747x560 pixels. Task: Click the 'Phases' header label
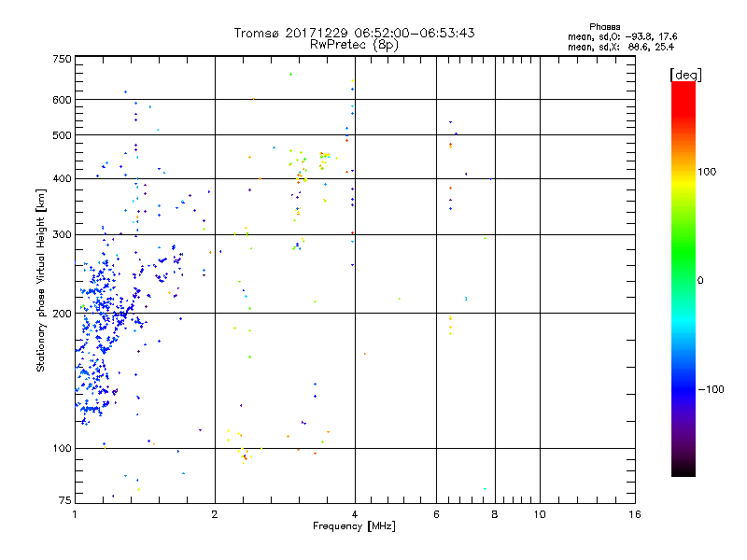[x=604, y=27]
